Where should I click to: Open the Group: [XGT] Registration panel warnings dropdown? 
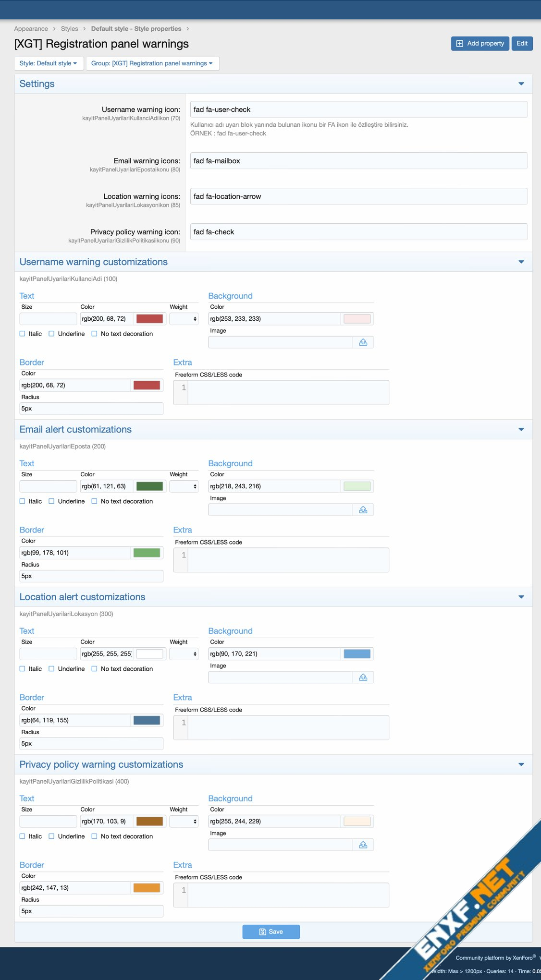coord(152,63)
